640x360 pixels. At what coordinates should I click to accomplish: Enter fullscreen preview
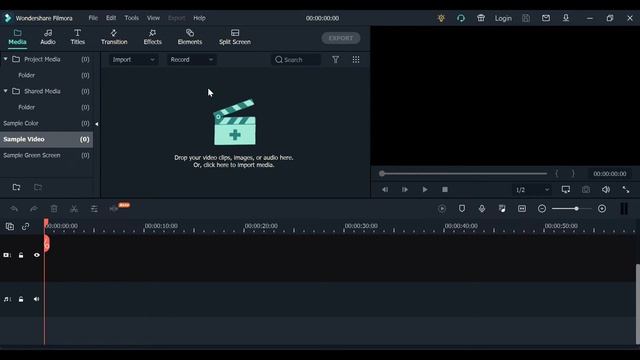(626, 189)
